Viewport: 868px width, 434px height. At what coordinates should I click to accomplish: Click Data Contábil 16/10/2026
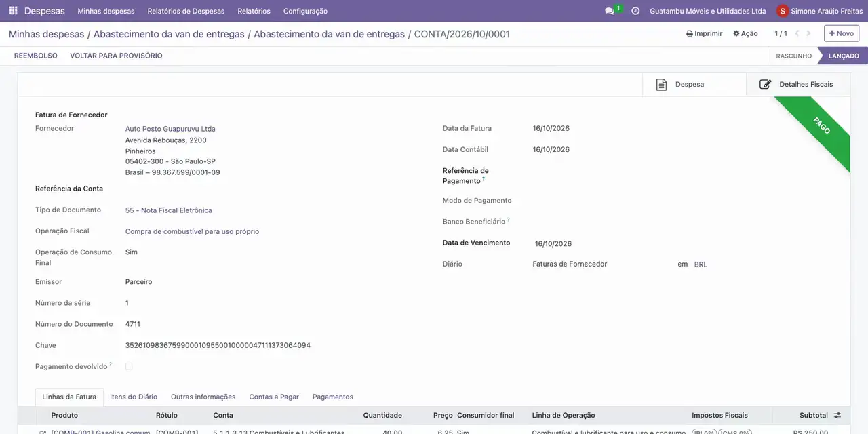click(551, 149)
